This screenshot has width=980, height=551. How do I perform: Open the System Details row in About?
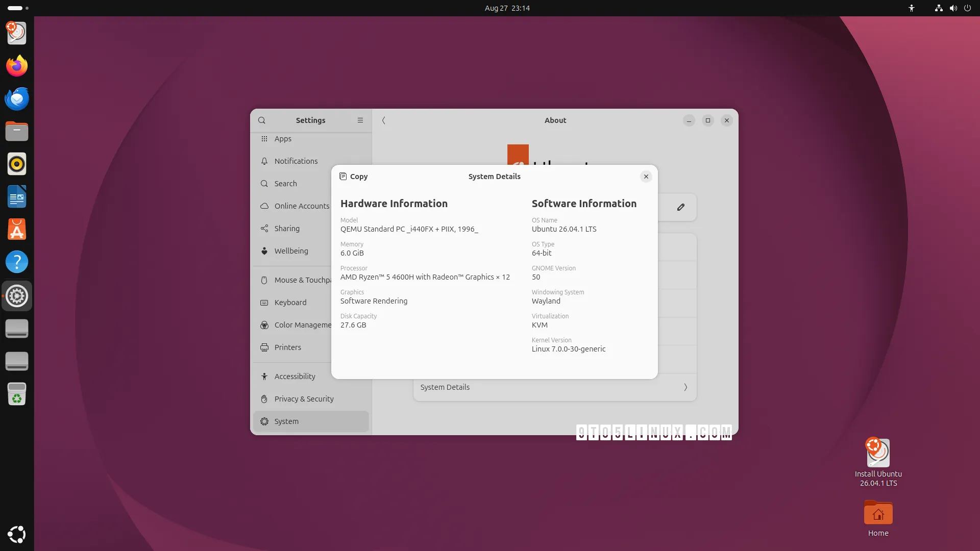coord(555,387)
